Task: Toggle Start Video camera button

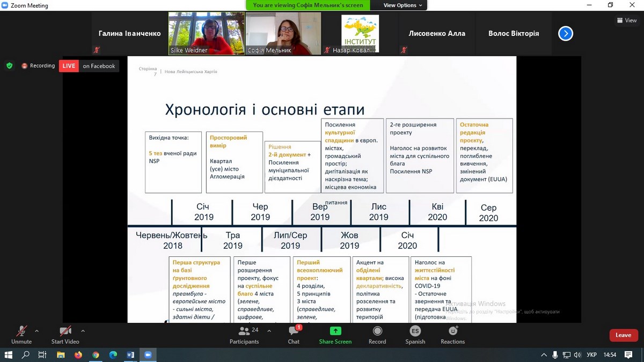Action: point(65,331)
